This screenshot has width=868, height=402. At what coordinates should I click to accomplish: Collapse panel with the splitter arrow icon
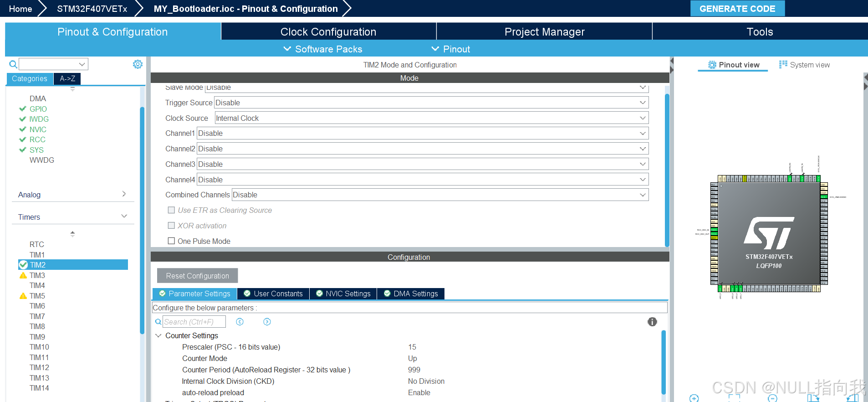tap(672, 65)
